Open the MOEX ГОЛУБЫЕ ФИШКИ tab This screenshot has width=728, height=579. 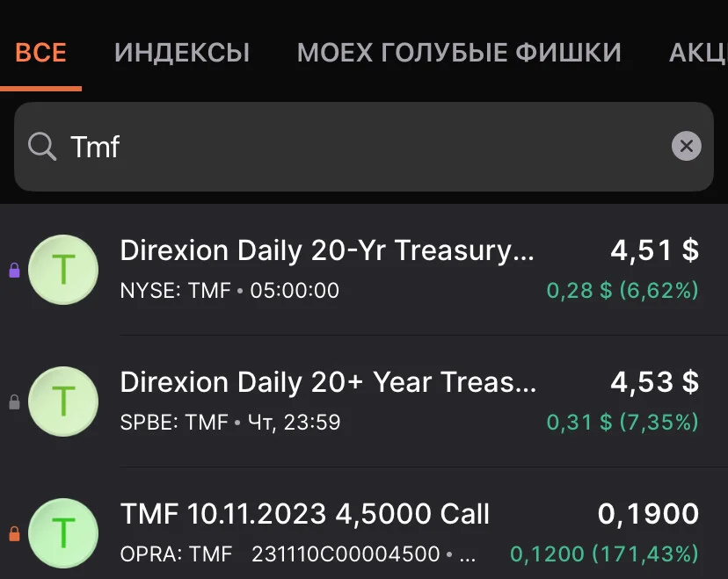(x=459, y=52)
